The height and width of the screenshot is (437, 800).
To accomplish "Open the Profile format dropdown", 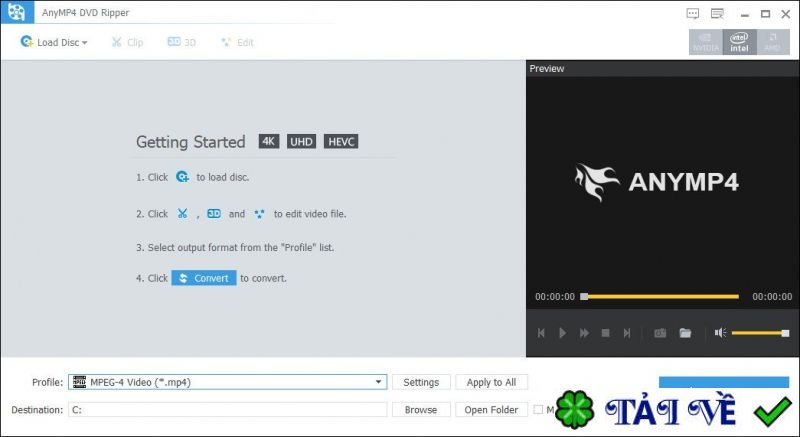I will click(x=228, y=382).
